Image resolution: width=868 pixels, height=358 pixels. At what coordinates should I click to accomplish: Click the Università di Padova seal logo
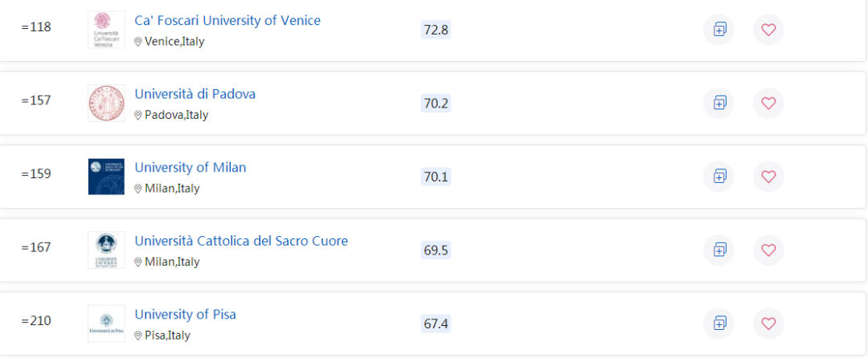pos(106,103)
